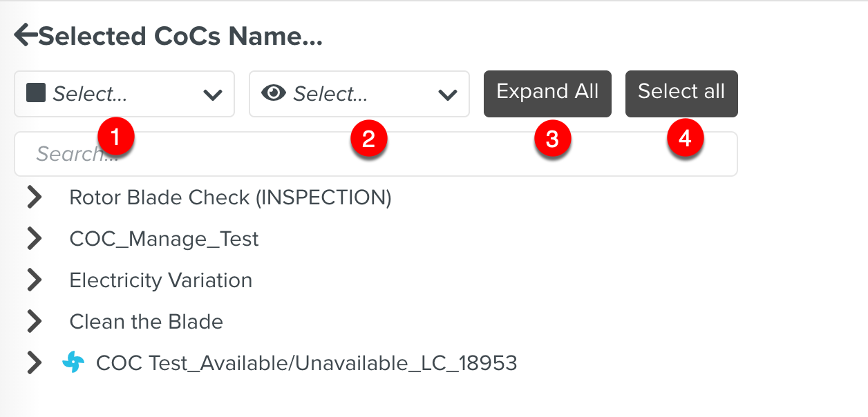Expand the Rotor Blade Check (INSPECTION) node
The image size is (868, 417).
click(x=33, y=197)
